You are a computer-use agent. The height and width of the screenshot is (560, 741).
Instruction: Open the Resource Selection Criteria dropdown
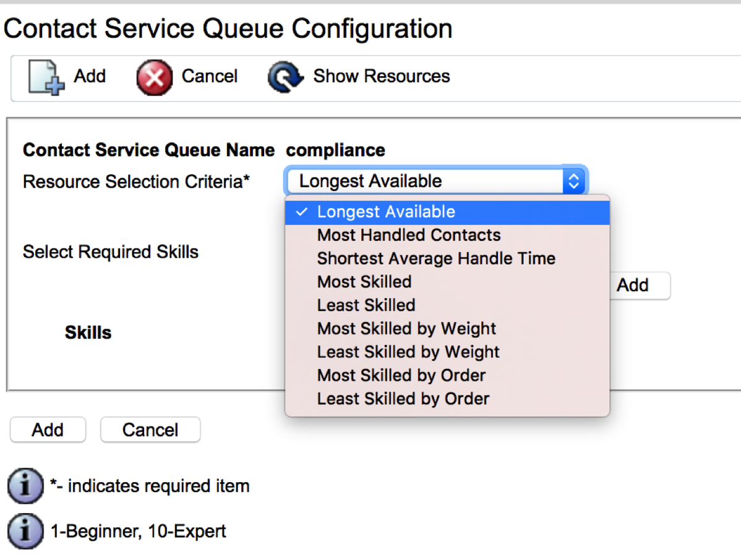(435, 181)
